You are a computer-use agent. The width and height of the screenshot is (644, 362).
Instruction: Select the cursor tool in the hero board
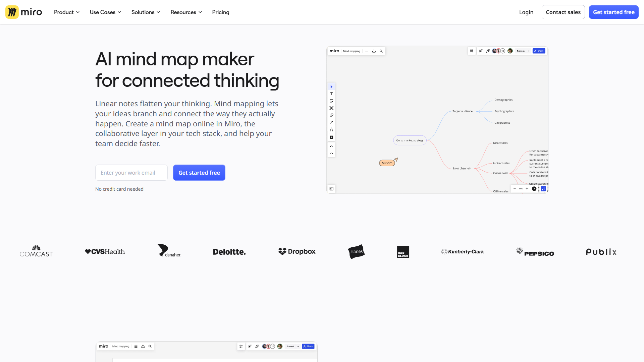[x=331, y=86]
